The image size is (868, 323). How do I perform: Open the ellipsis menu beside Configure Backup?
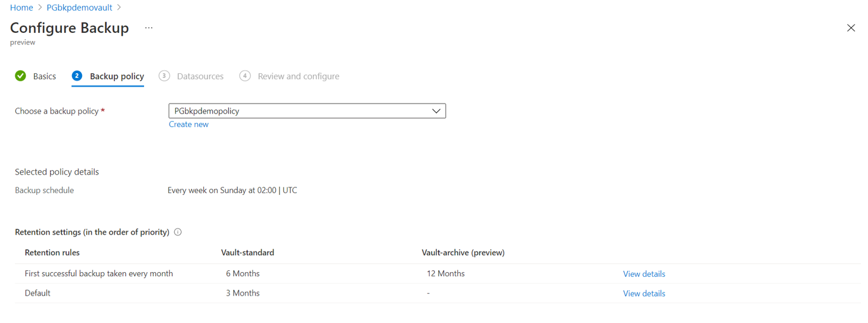[x=149, y=28]
